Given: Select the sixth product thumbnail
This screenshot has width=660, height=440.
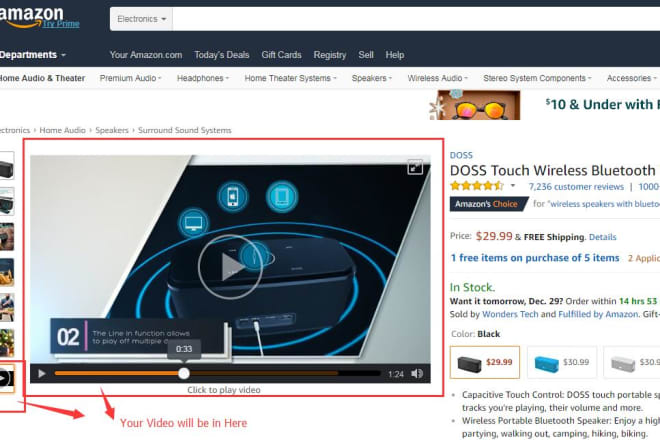Looking at the screenshot, I should pyautogui.click(x=7, y=343).
